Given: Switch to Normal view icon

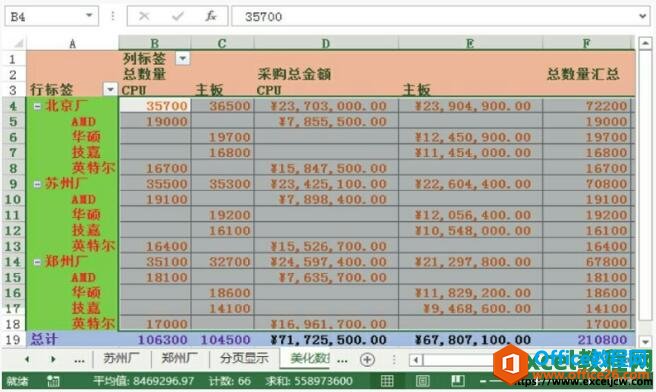Looking at the screenshot, I should coord(387,381).
